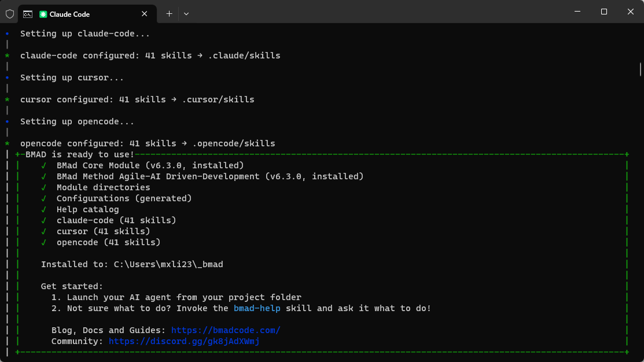Image resolution: width=644 pixels, height=362 pixels.
Task: Minimize the terminal window
Action: (x=577, y=12)
